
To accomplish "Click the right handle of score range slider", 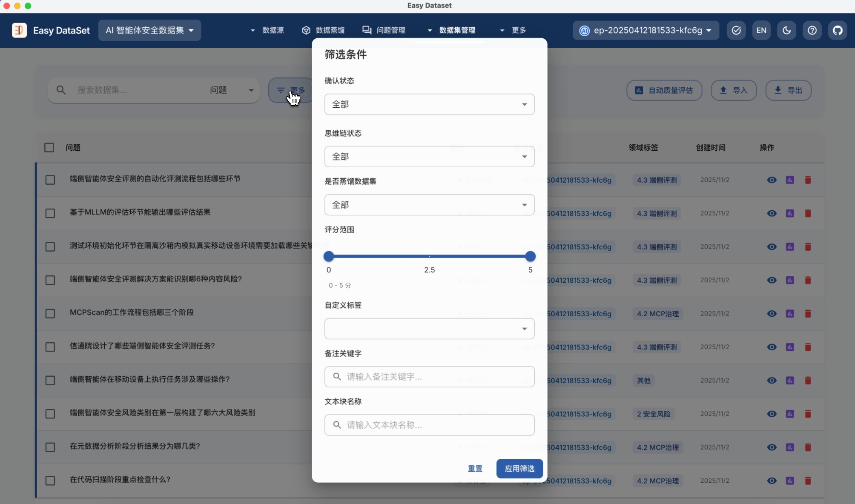I will pos(530,256).
